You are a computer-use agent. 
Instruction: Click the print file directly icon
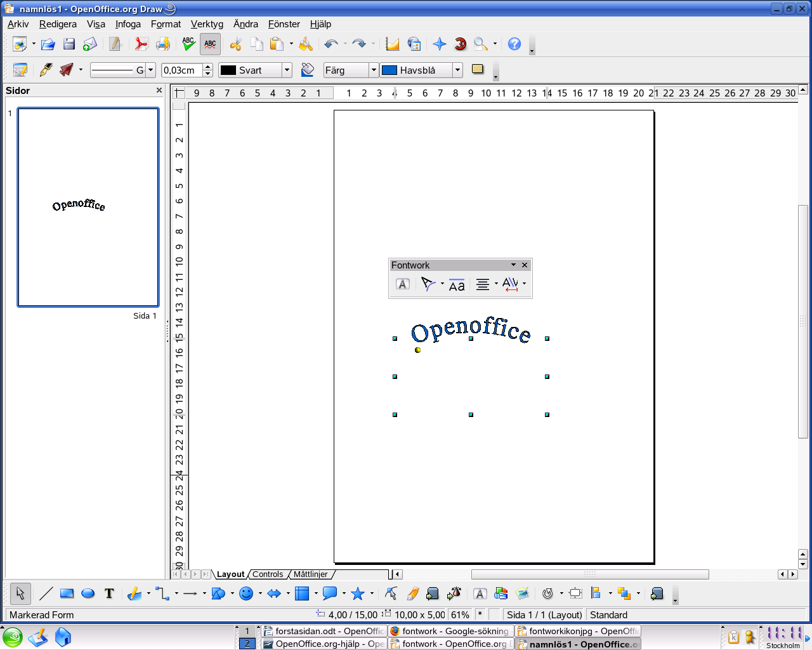click(x=163, y=44)
